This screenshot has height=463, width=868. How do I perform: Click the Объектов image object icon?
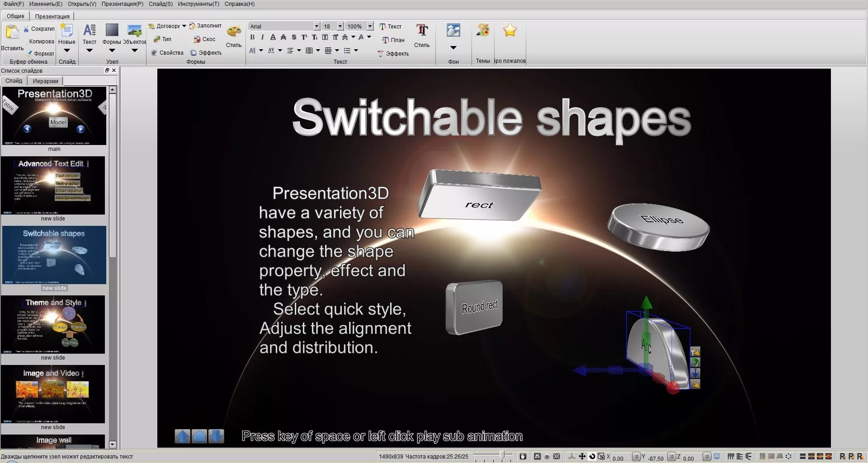click(x=135, y=30)
